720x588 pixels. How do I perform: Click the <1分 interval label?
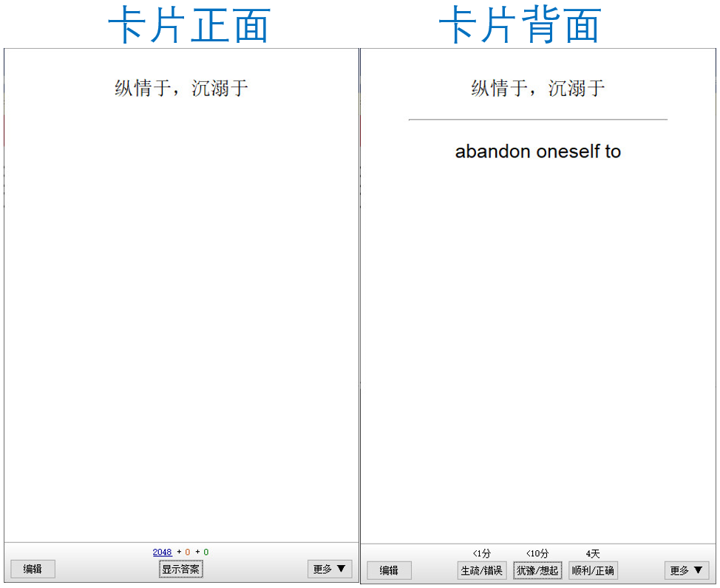482,553
